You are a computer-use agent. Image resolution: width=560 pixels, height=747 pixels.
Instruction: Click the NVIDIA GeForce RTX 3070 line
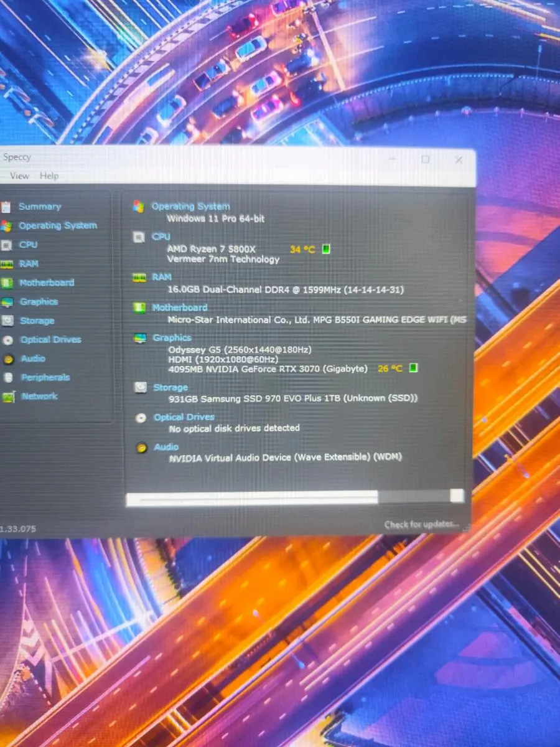(268, 369)
